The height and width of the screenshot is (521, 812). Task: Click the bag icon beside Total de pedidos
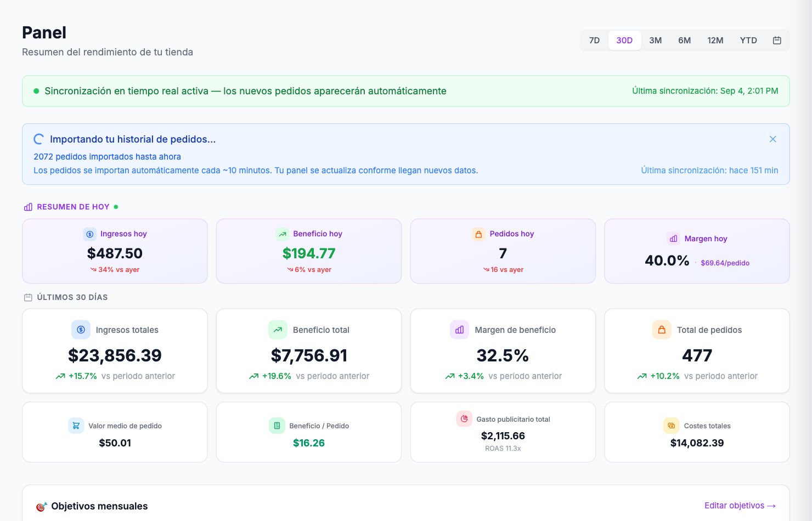pyautogui.click(x=662, y=330)
